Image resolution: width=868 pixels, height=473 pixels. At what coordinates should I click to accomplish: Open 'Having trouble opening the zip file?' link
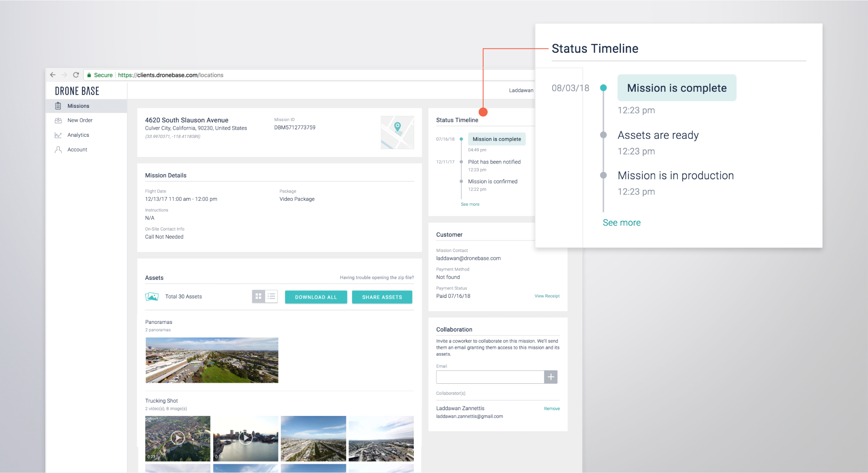point(377,278)
